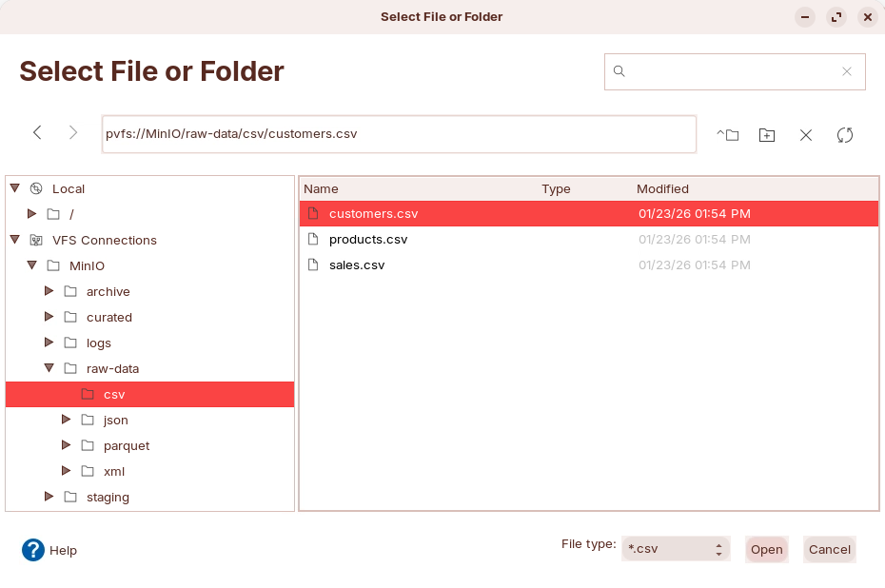Collapse the raw-data folder node
Screen dimensions: 885x588
pos(49,368)
